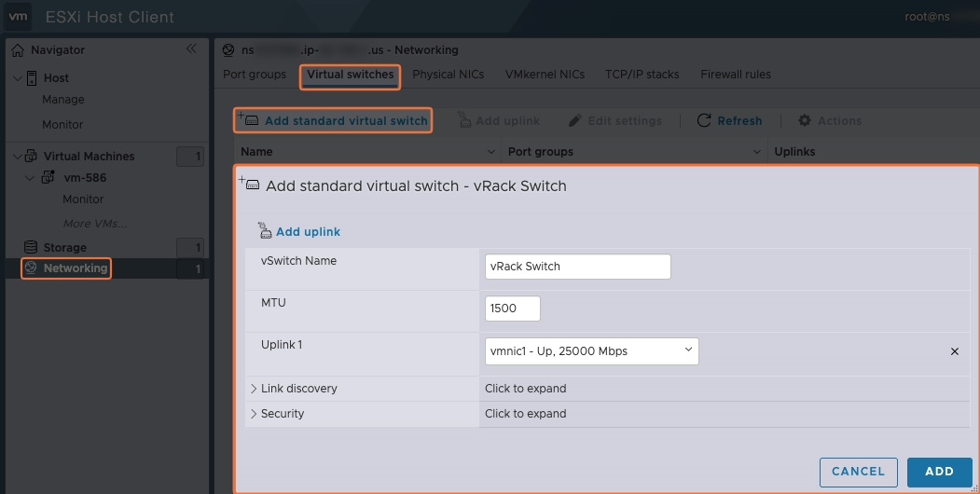Viewport: 980px width, 494px height.
Task: Click the Edit settings pencil icon
Action: pyautogui.click(x=575, y=120)
